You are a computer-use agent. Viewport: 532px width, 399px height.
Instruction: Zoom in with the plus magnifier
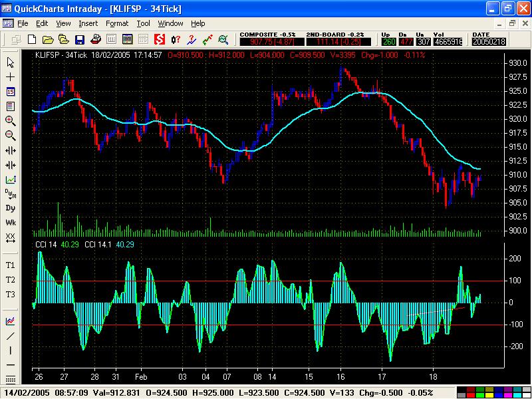pyautogui.click(x=11, y=120)
